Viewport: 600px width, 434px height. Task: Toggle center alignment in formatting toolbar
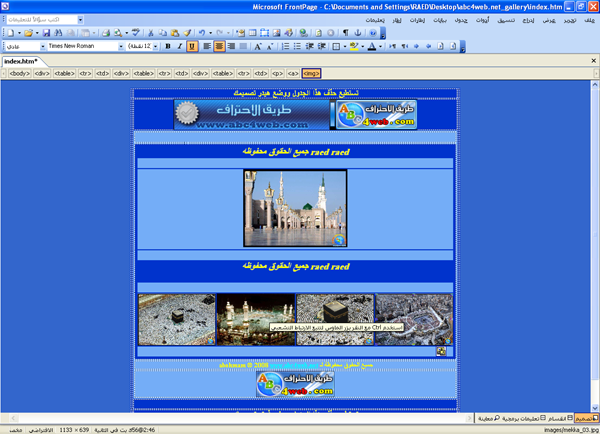pos(219,46)
